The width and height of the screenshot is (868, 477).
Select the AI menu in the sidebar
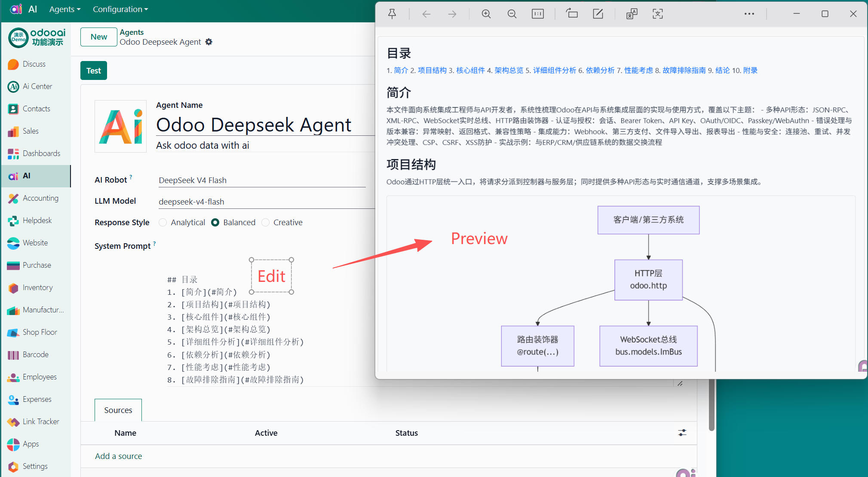point(36,176)
